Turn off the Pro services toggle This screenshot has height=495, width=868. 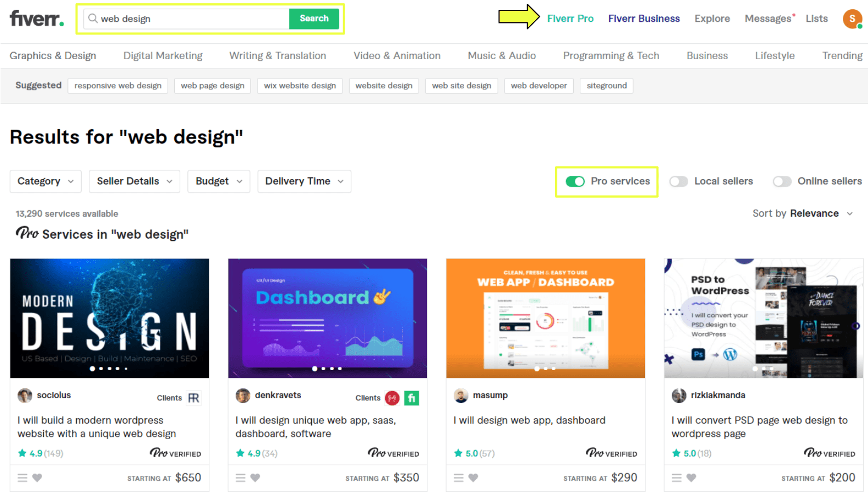pyautogui.click(x=575, y=181)
